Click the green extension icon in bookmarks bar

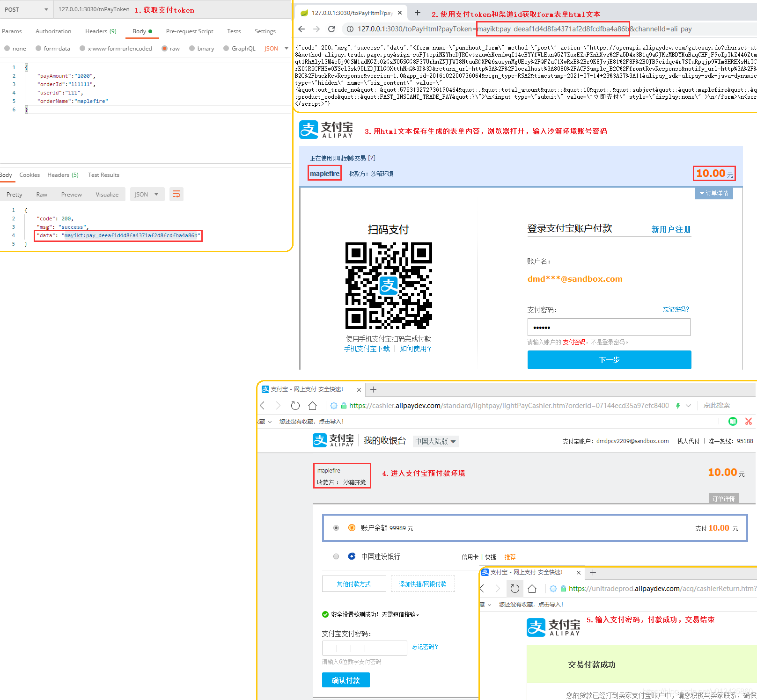(x=733, y=422)
